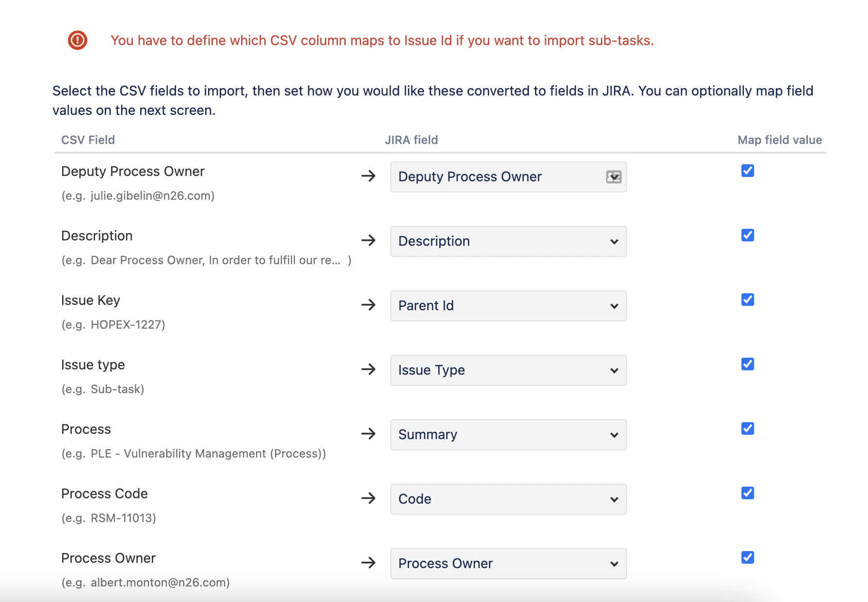This screenshot has height=602, width=868.
Task: Click the arrow beside Deputy Process Owner row
Action: click(369, 176)
